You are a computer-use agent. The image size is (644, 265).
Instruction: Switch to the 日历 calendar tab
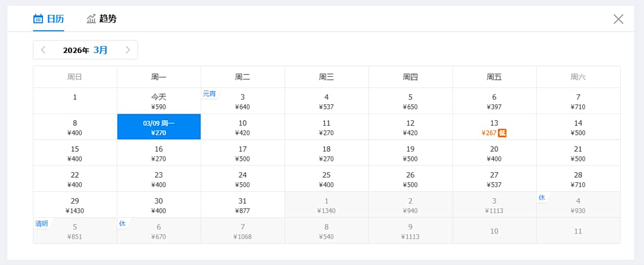point(49,18)
